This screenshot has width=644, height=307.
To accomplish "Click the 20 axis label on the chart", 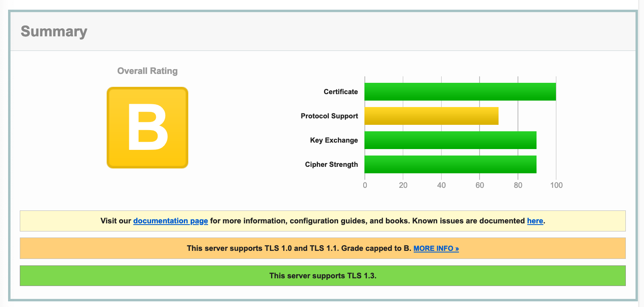I will pos(403,185).
